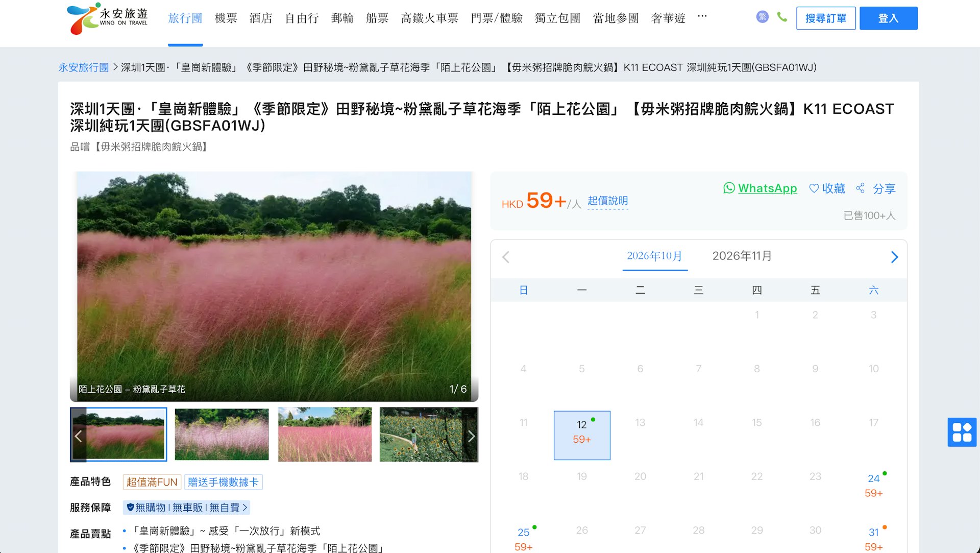This screenshot has height=553, width=980.
Task: Click the Wing On Travel logo
Action: [x=108, y=18]
